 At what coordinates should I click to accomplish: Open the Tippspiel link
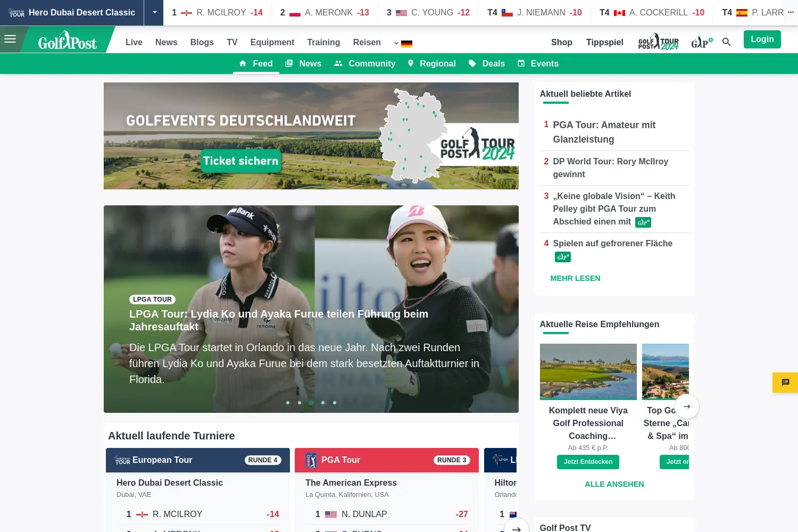(x=605, y=42)
